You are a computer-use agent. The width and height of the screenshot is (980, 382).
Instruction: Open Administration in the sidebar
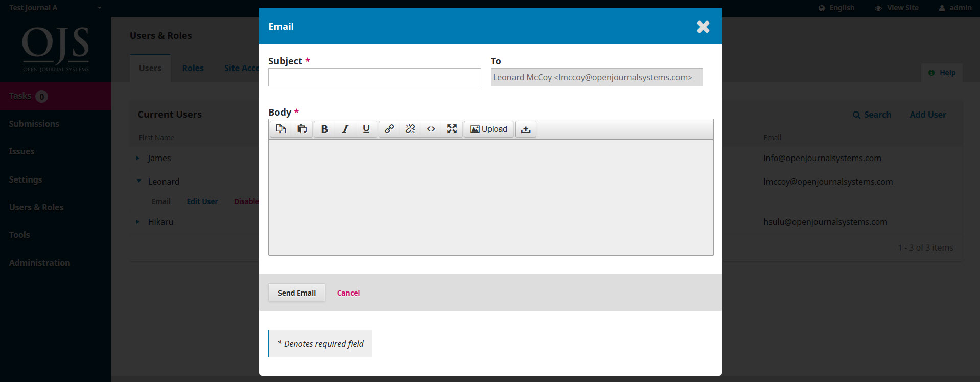click(39, 263)
